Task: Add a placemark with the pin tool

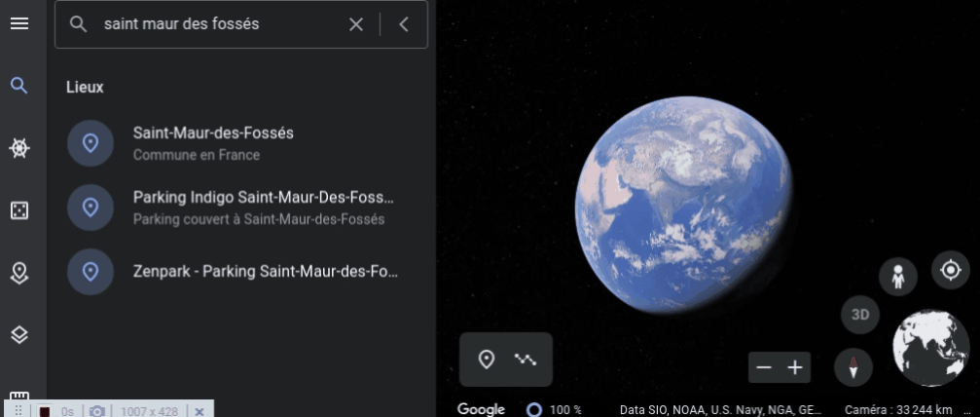Action: pyautogui.click(x=487, y=360)
